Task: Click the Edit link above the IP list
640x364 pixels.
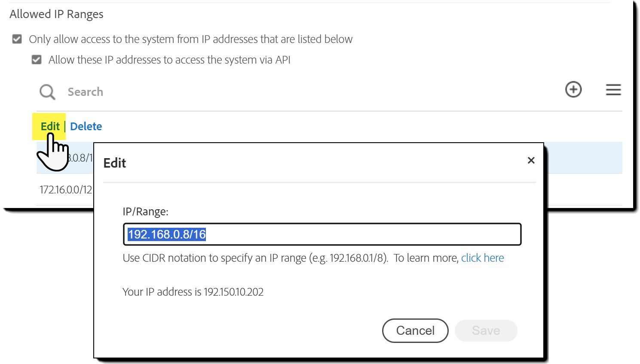Action: (x=50, y=126)
